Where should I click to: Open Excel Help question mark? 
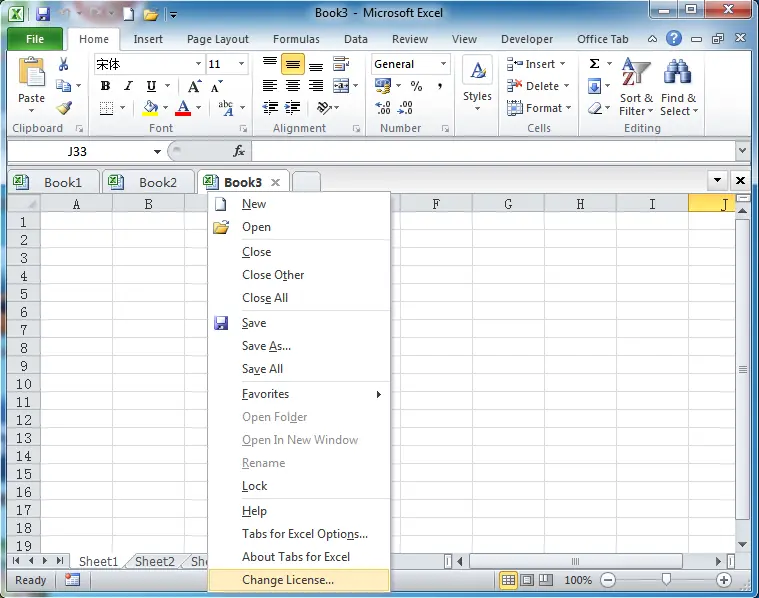click(673, 38)
